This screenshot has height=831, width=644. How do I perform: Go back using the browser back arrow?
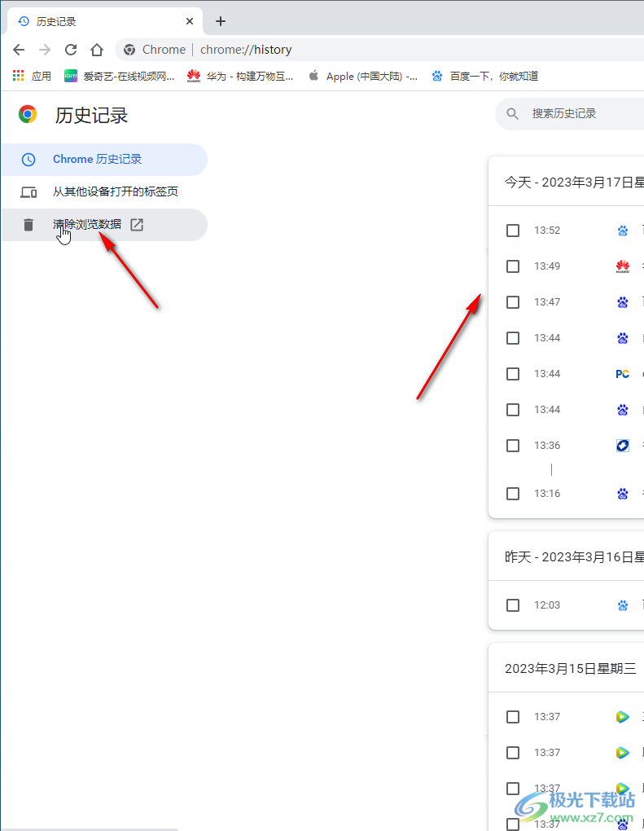[x=19, y=50]
